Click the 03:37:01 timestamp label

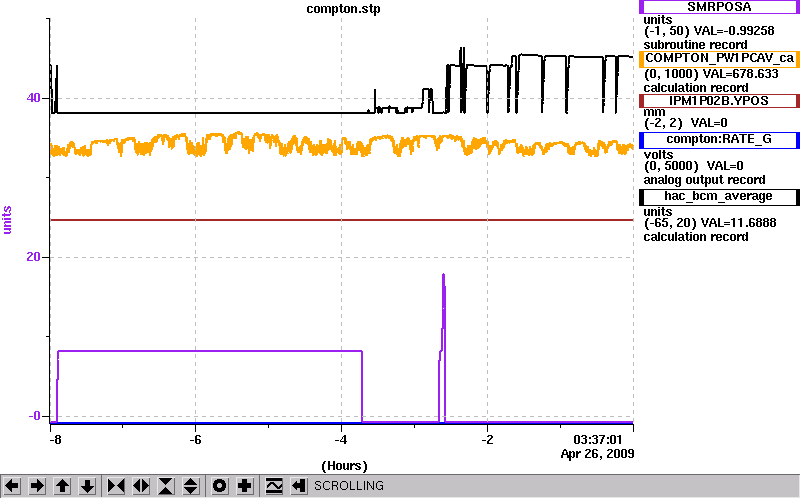(598, 440)
